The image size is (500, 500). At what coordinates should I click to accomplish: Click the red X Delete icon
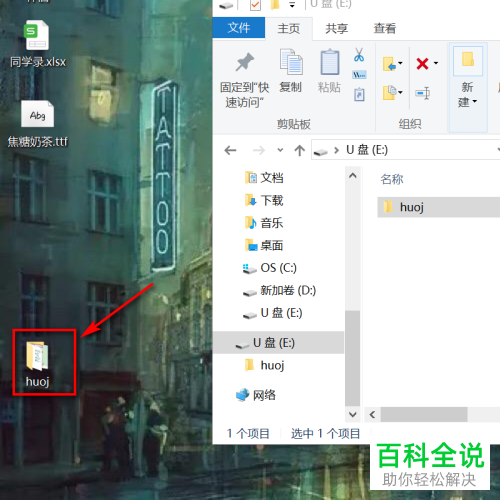422,63
